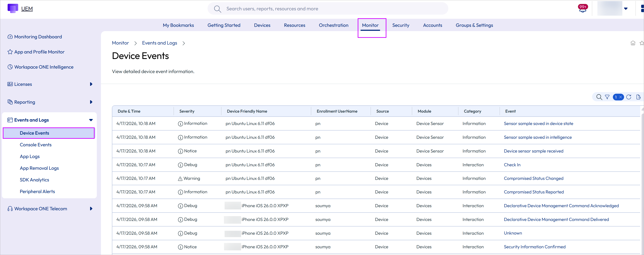Click the Monitor breadcrumb link
The width and height of the screenshot is (644, 255).
pos(120,43)
